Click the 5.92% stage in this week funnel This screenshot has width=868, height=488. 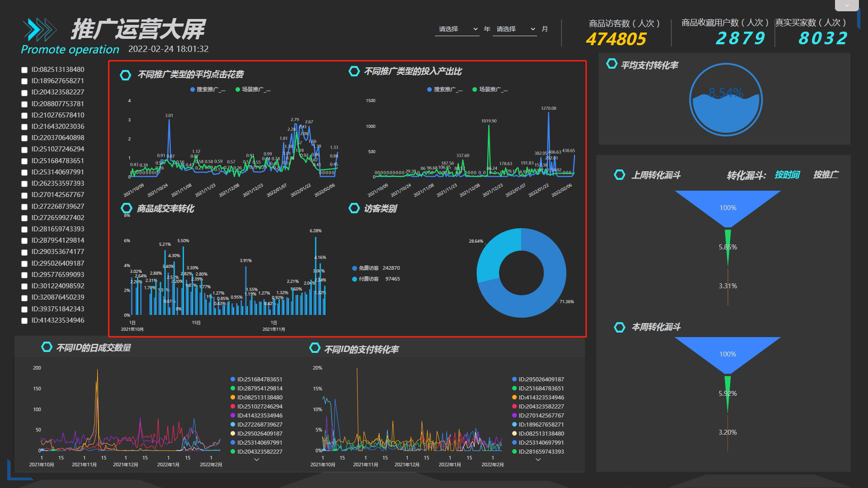click(728, 394)
